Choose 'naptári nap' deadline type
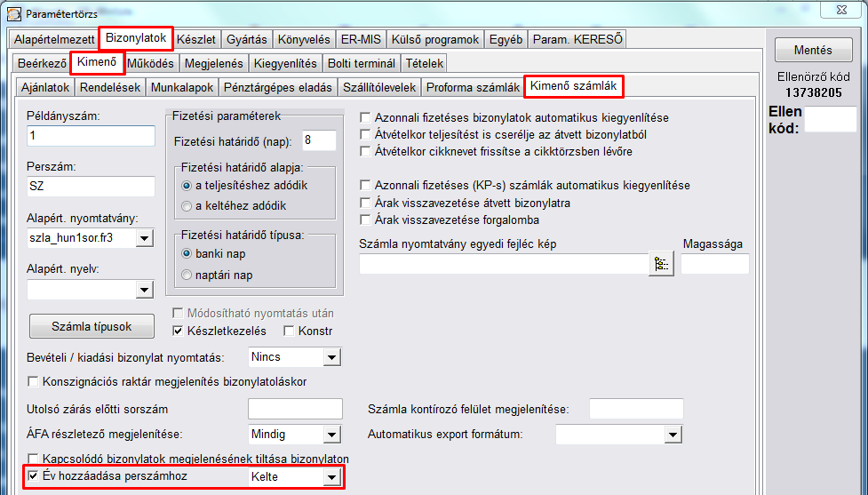The height and width of the screenshot is (495, 868). click(187, 275)
